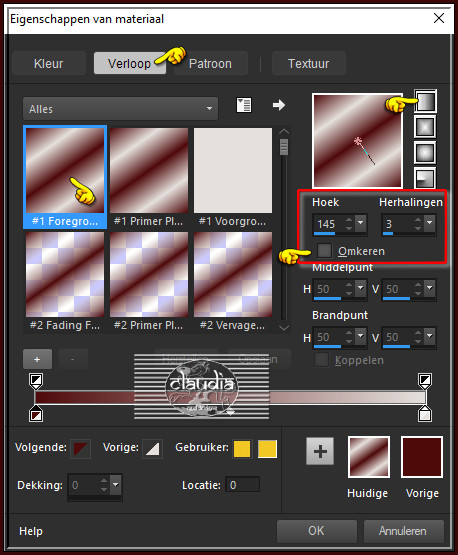Click the Annuleren button
Screen dimensions: 458x555
coord(403,531)
